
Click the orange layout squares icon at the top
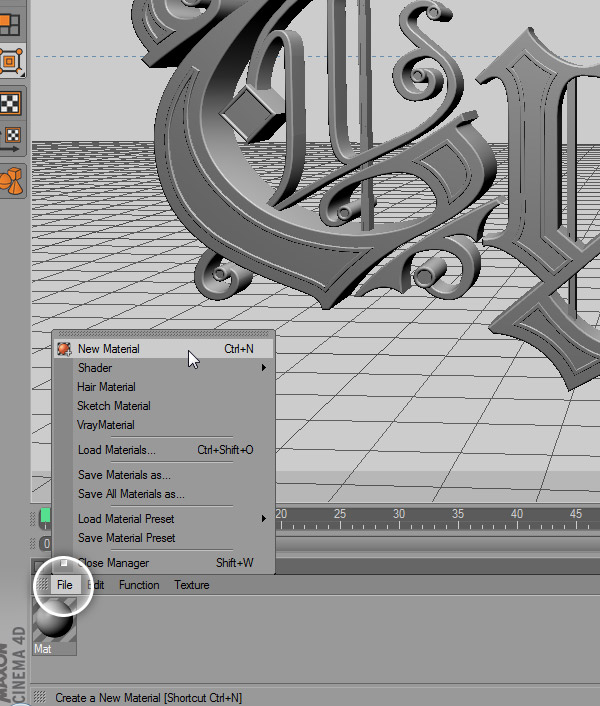[9, 25]
